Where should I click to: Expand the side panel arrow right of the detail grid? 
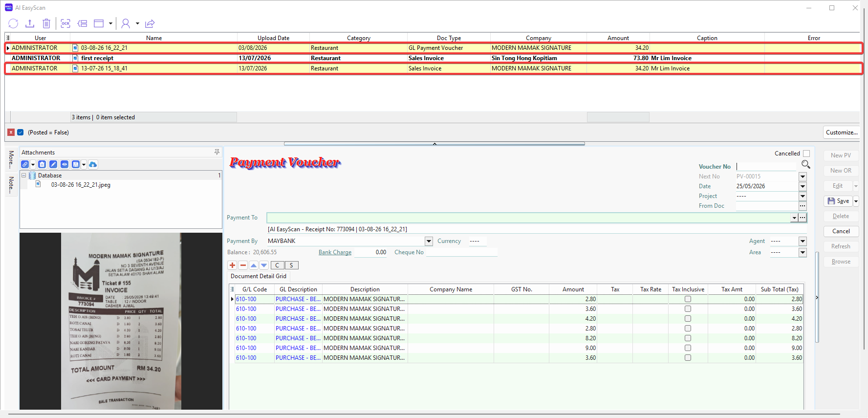click(x=817, y=297)
